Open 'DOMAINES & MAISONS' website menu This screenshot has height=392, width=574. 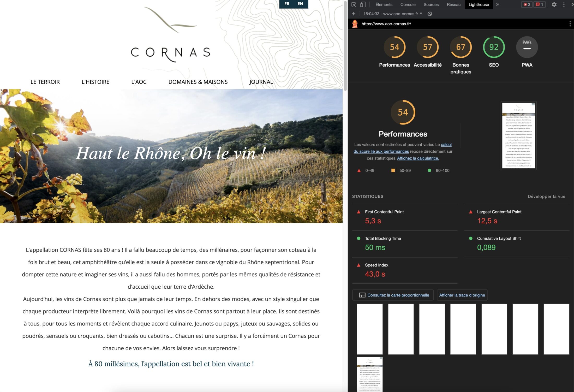point(198,82)
